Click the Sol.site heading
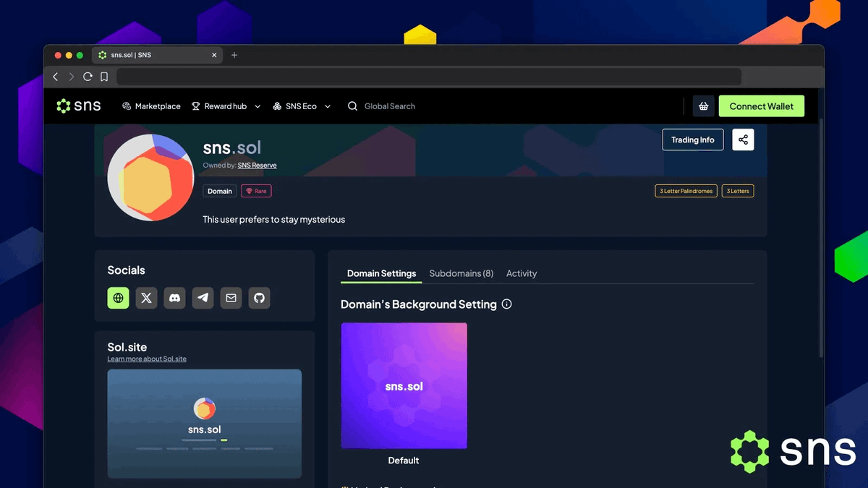Viewport: 868px width, 488px height. pos(127,347)
